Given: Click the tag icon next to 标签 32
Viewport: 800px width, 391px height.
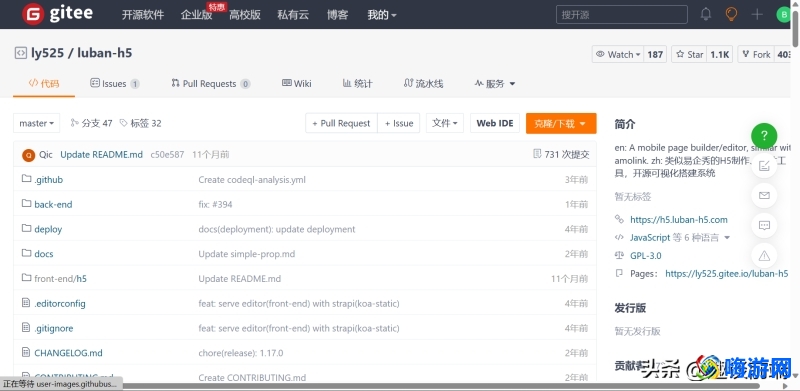Looking at the screenshot, I should point(123,123).
